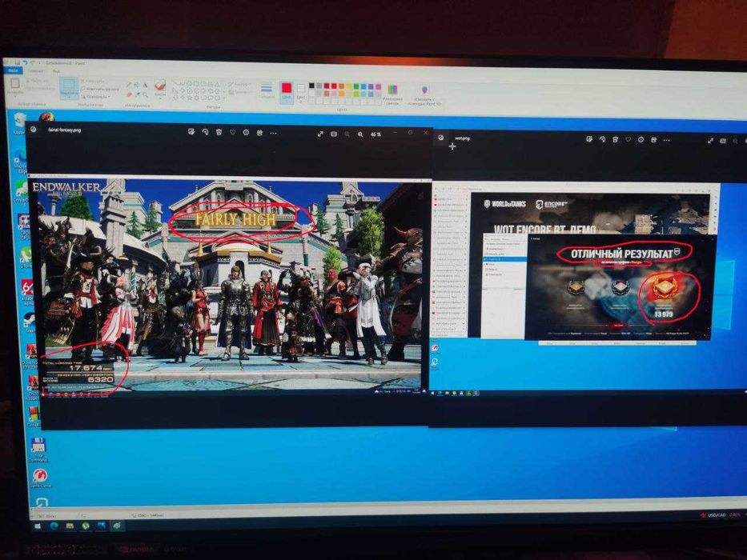The width and height of the screenshot is (747, 560).
Task: Open See more menu in fainal fantasy.png window
Action: point(273,134)
